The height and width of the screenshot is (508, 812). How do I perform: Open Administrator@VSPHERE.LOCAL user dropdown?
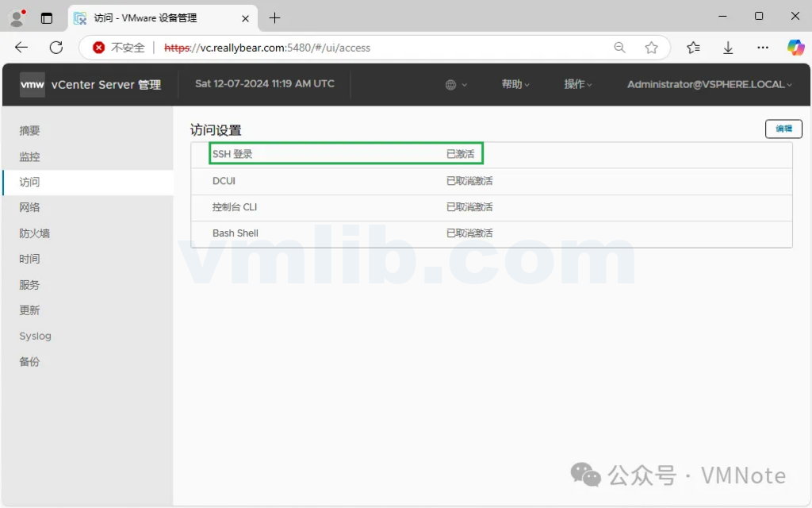pyautogui.click(x=709, y=84)
